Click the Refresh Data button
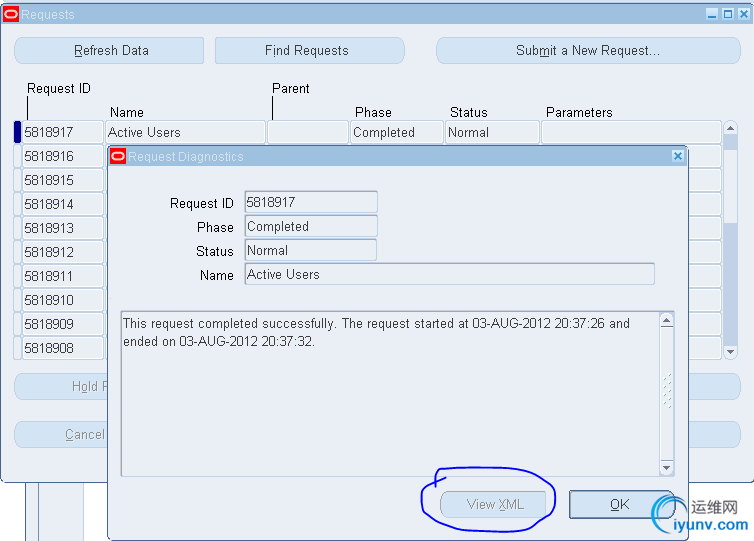The width and height of the screenshot is (754, 541). 109,50
